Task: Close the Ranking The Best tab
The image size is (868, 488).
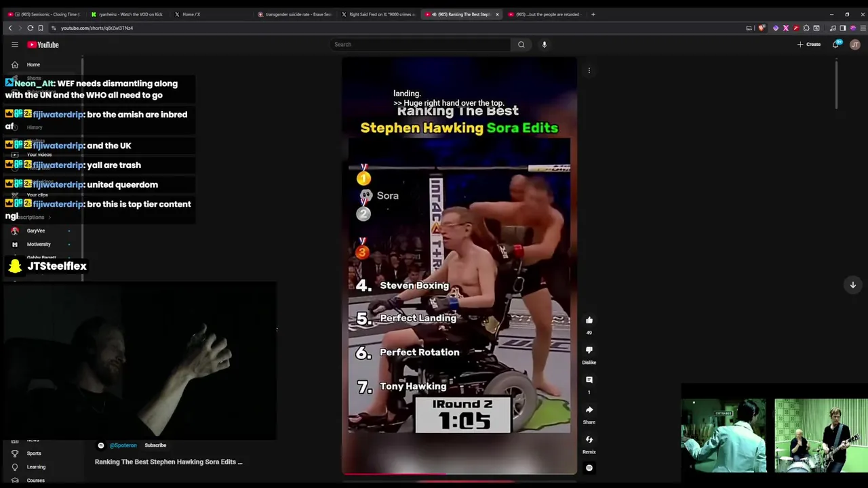Action: (496, 14)
